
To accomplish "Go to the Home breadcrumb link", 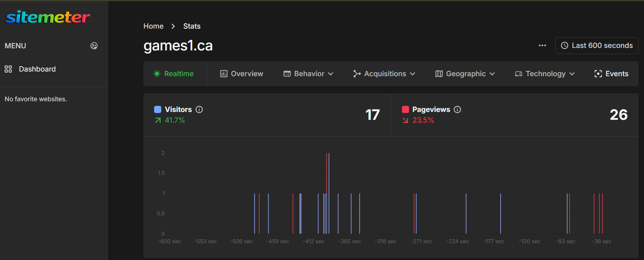I will pos(153,26).
